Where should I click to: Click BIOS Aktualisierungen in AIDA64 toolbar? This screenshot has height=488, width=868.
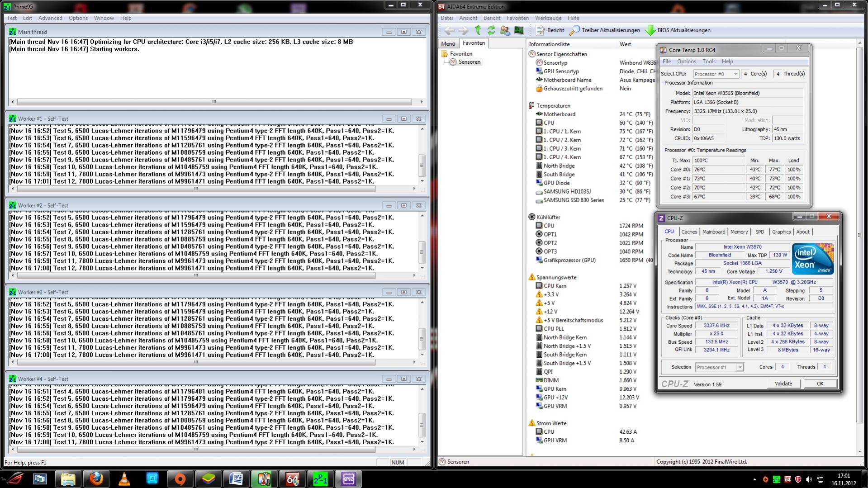coord(678,30)
